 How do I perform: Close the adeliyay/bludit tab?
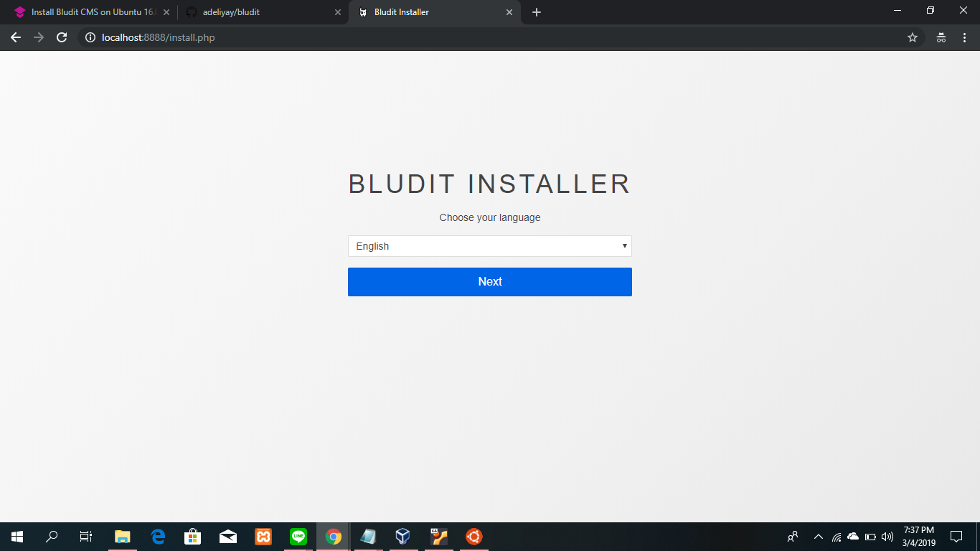tap(338, 12)
